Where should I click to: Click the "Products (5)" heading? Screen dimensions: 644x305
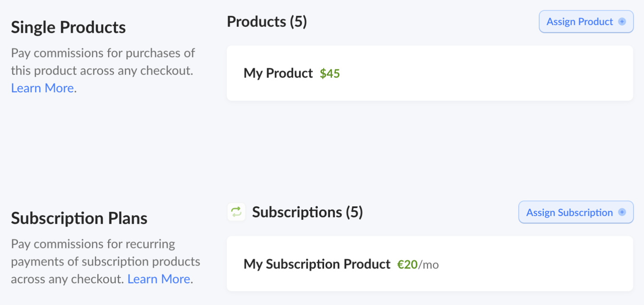pos(267,21)
